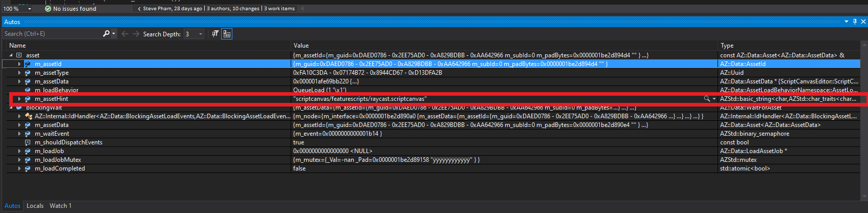Click the 'true' value of m_shouldDispatchEvents
Screen dimensions: 868x213
click(298, 142)
